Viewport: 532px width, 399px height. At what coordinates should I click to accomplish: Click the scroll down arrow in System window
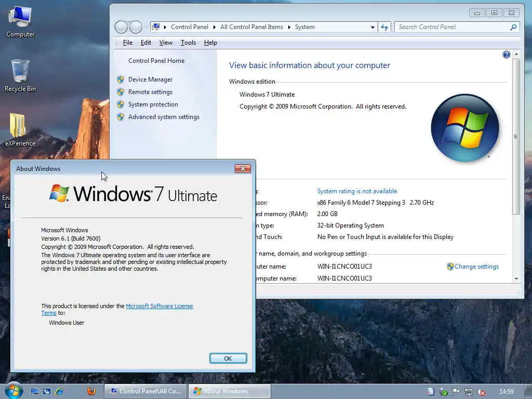click(x=516, y=278)
